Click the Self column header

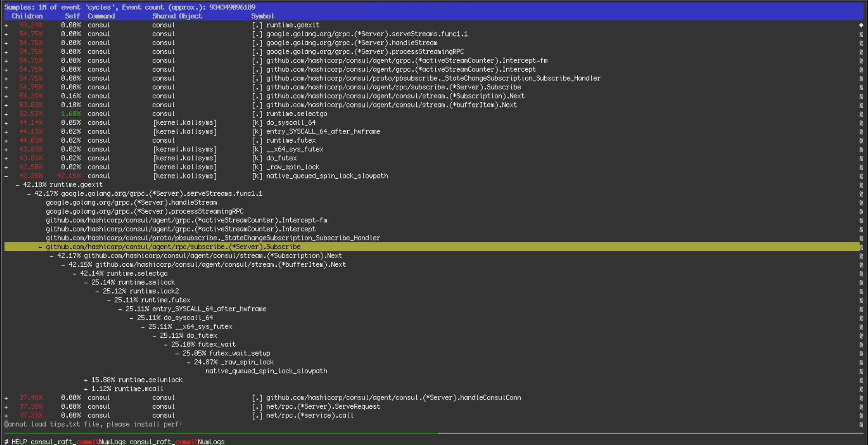point(72,16)
